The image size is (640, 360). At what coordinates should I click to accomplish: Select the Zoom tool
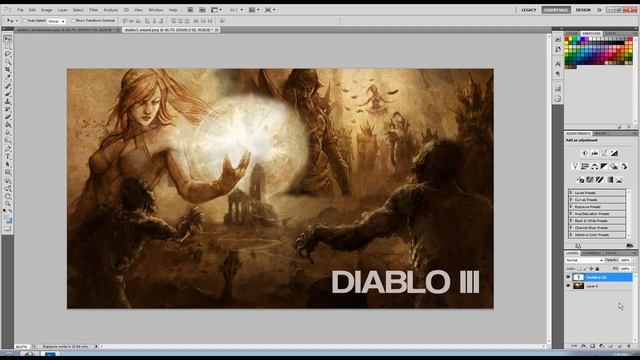point(8,204)
